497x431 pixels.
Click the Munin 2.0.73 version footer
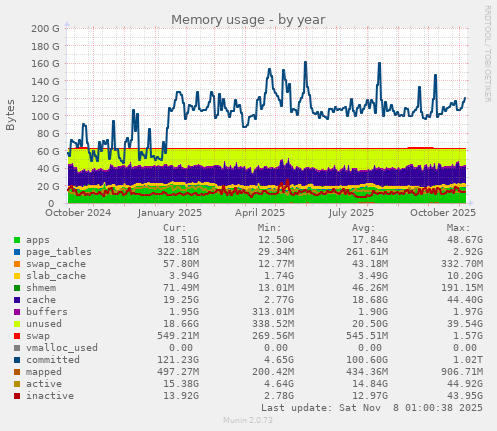(248, 420)
